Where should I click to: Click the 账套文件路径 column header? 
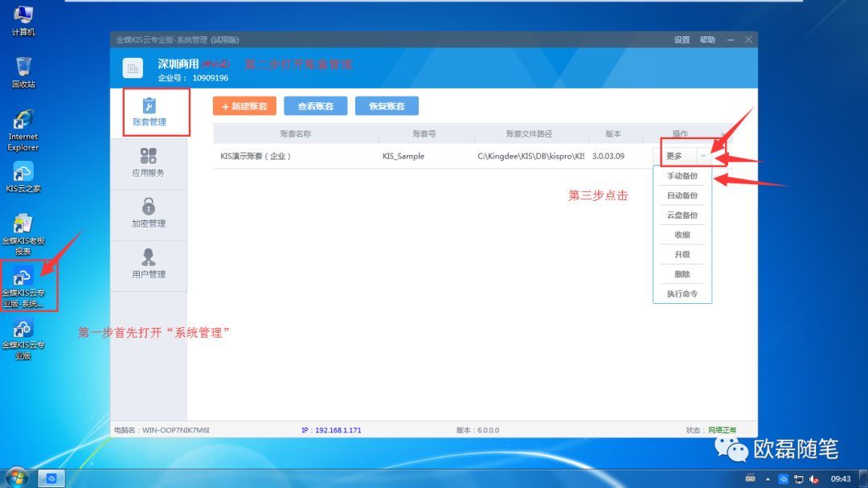click(x=529, y=134)
